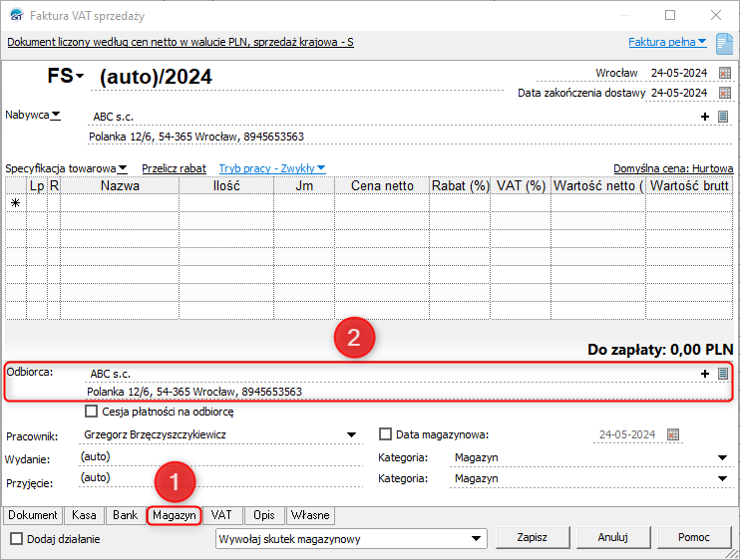This screenshot has width=740, height=560.
Task: Click the plus icon in Nabywca row
Action: click(705, 117)
